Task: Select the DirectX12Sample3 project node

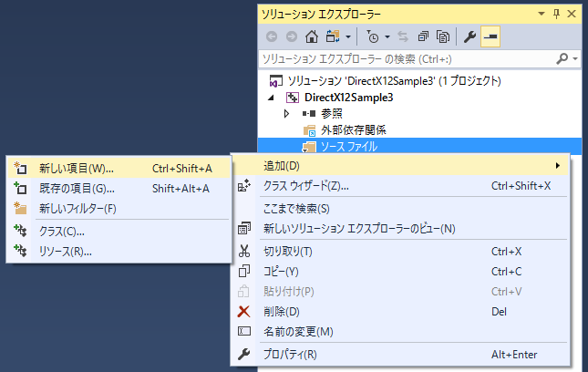Action: tap(348, 98)
